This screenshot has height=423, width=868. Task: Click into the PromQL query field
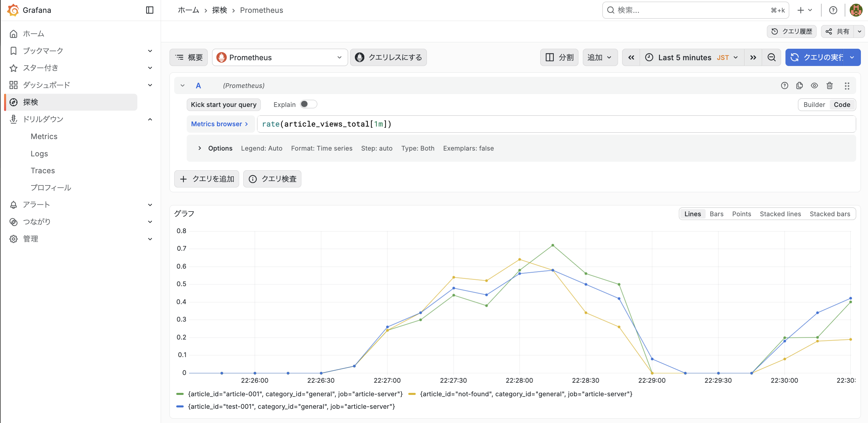555,124
